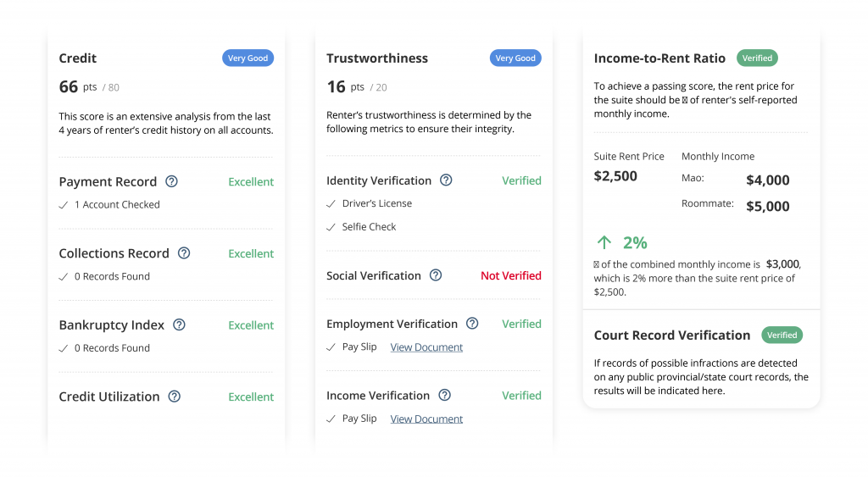Image resolution: width=868 pixels, height=477 pixels.
Task: Open the Identity Verification help icon
Action: (x=446, y=180)
